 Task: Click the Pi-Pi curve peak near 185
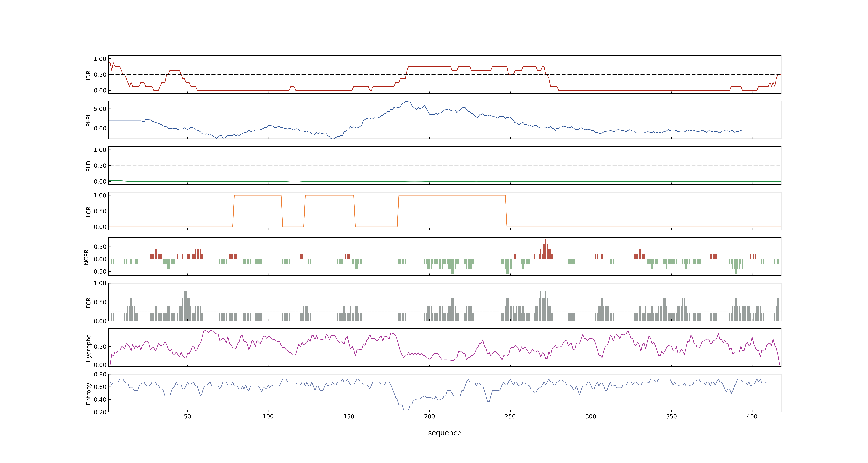[x=407, y=101]
